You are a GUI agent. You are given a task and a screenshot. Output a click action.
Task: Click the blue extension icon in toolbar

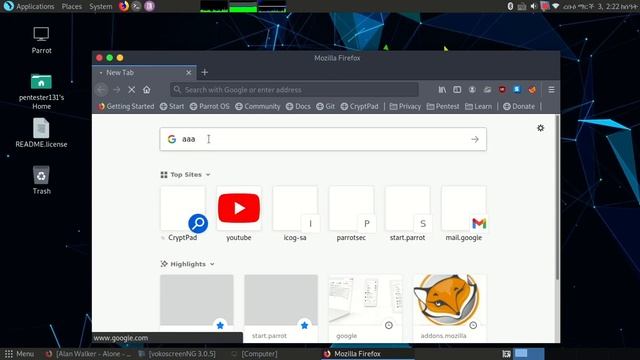pyautogui.click(x=517, y=89)
